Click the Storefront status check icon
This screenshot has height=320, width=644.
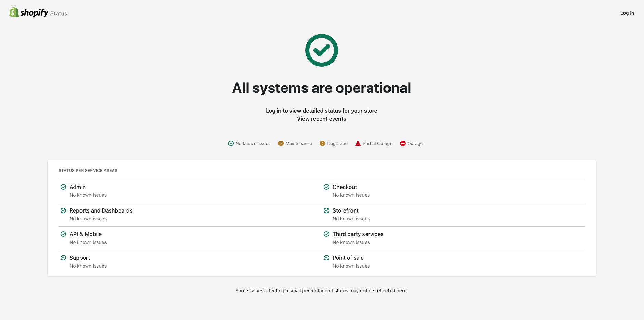pos(326,210)
